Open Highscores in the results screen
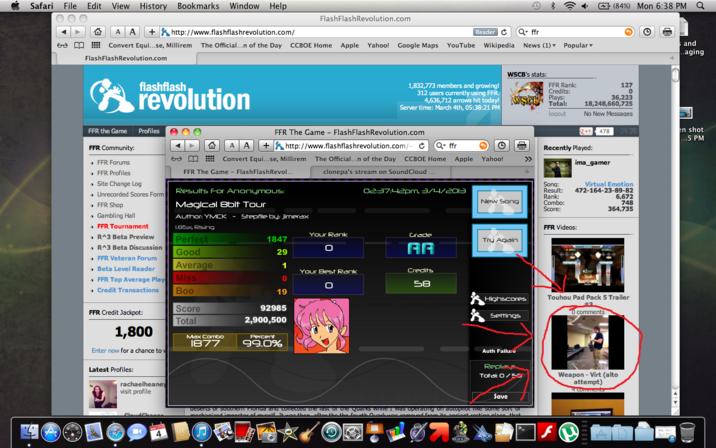 tap(499, 299)
